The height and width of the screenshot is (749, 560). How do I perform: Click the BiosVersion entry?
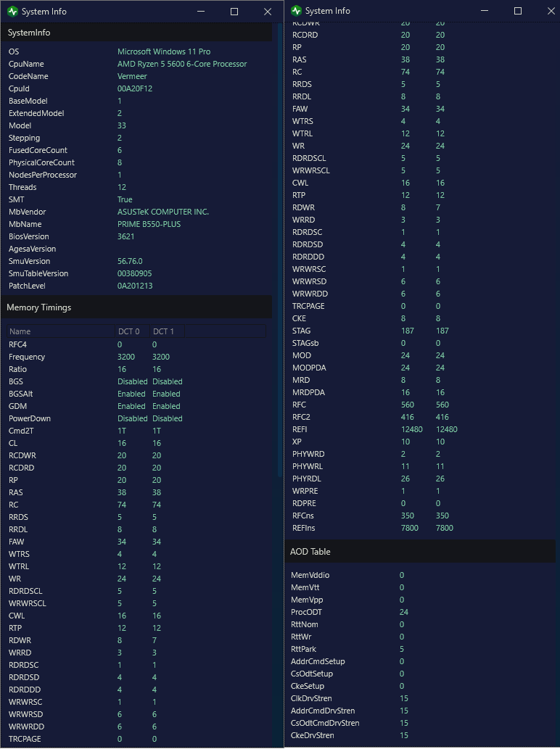[x=29, y=236]
